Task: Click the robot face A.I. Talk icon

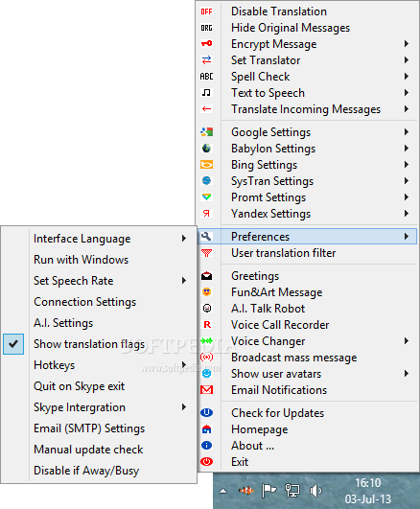Action: tap(206, 308)
